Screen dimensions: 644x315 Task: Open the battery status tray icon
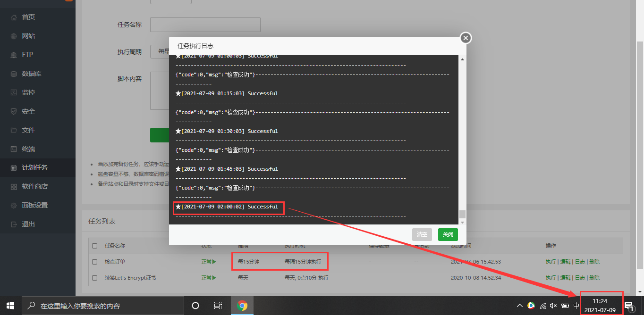pyautogui.click(x=565, y=306)
